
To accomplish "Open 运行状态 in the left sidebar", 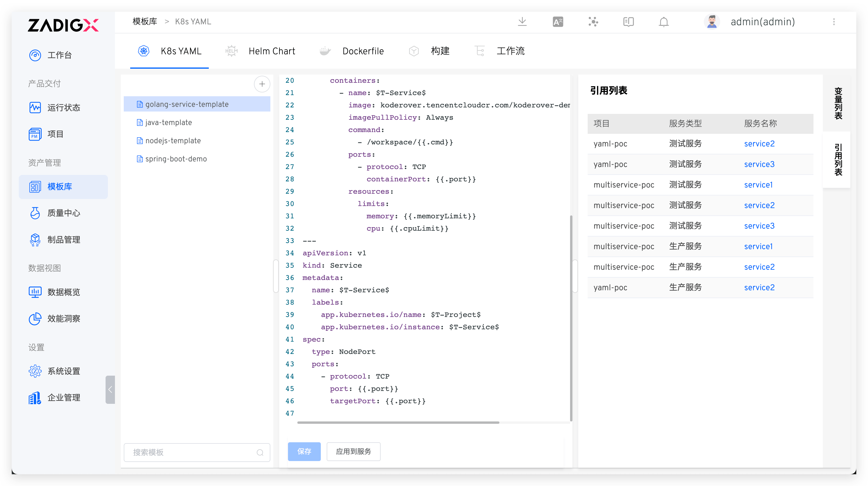I will point(63,107).
